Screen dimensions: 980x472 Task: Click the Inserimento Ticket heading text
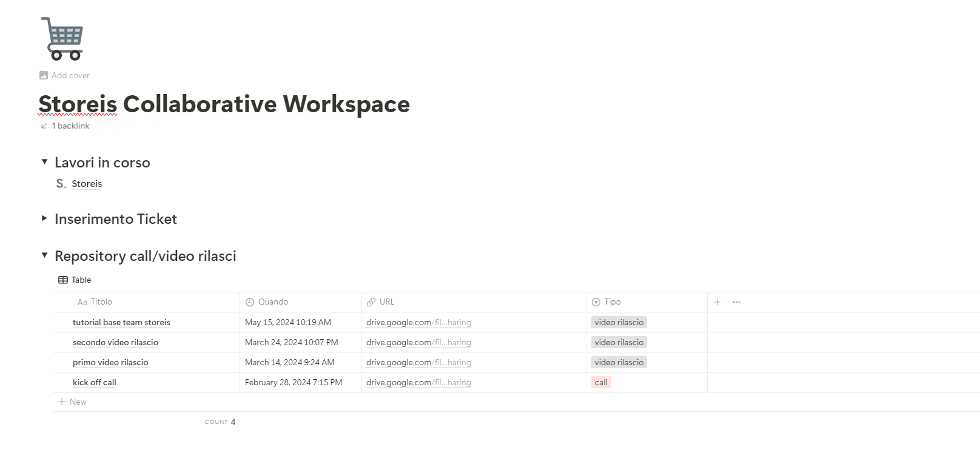[116, 218]
